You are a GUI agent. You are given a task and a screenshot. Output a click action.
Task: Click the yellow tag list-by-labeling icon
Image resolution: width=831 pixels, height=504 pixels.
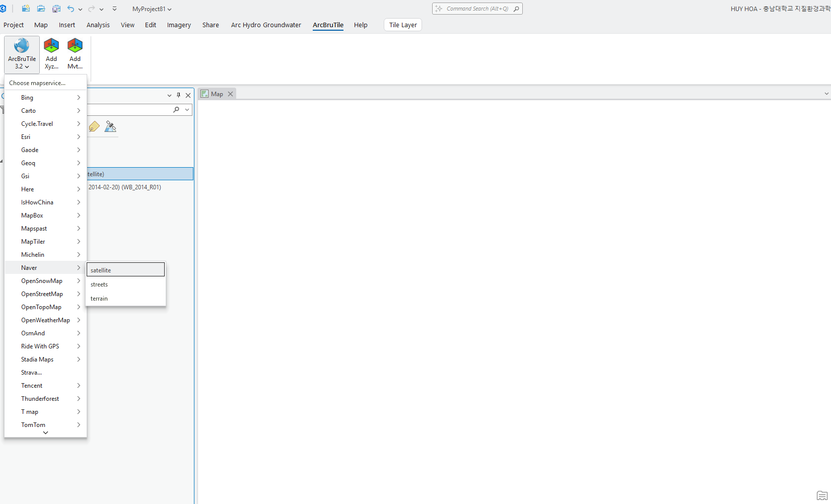94,126
